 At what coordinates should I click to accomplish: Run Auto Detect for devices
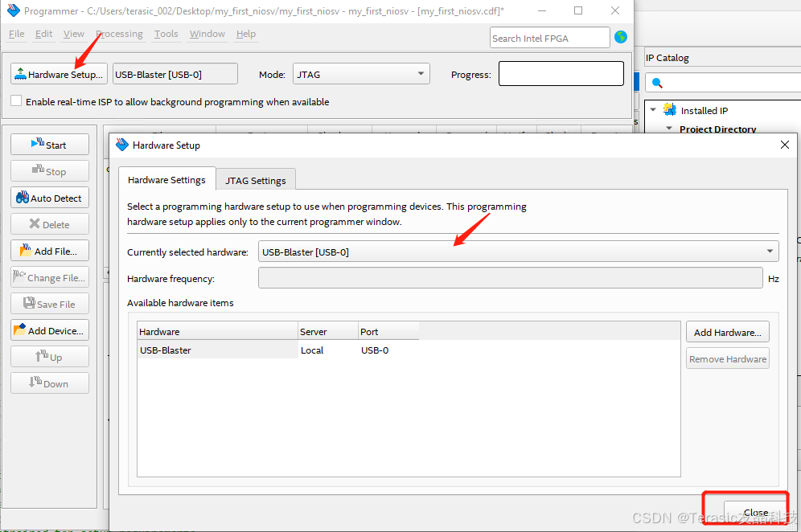50,198
